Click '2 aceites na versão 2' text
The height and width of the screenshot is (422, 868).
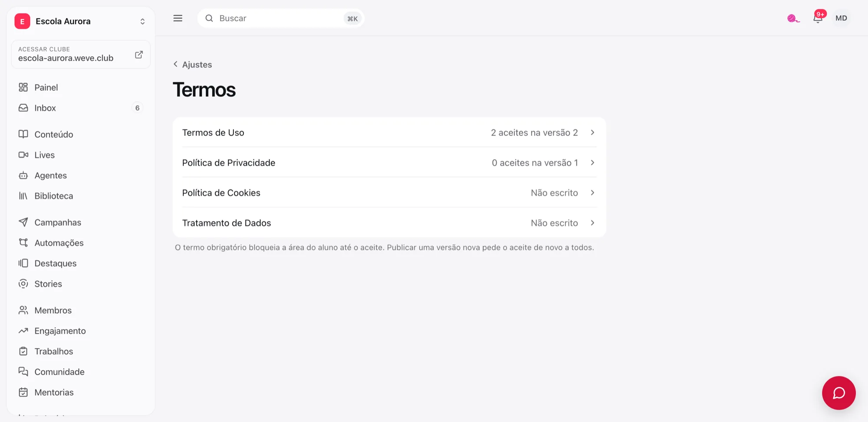[x=534, y=132]
